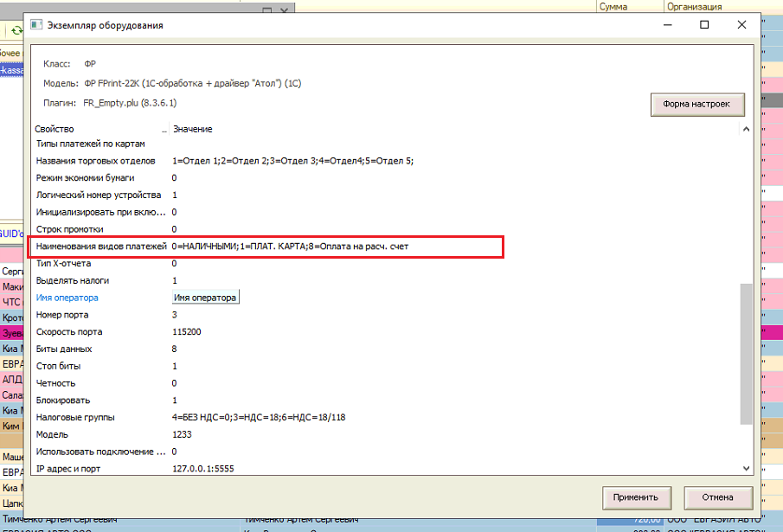This screenshot has height=532, width=783.
Task: Click the scroll down arrow in property list
Action: [746, 469]
